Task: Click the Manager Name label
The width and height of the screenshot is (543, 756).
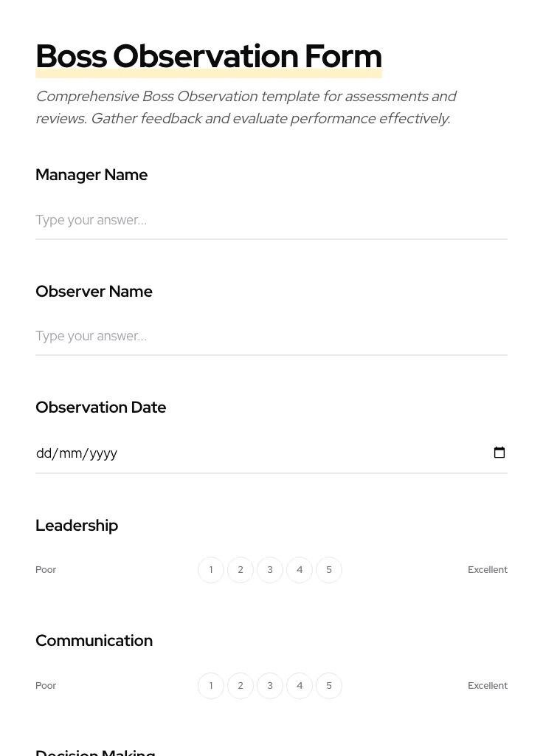Action: pos(91,175)
